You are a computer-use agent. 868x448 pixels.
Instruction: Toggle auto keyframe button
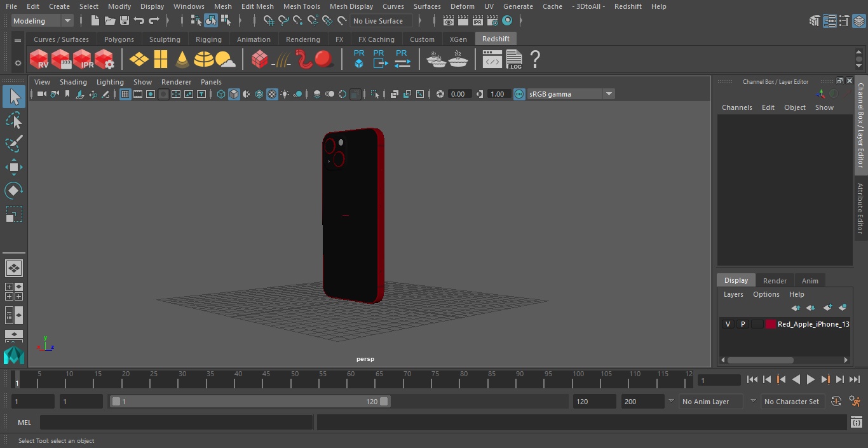pyautogui.click(x=836, y=402)
